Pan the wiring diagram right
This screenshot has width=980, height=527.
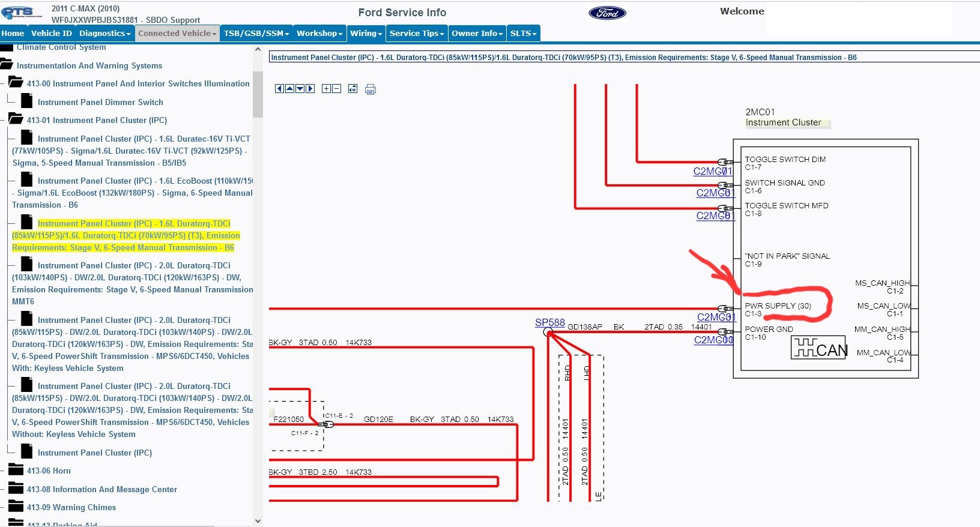click(x=310, y=89)
